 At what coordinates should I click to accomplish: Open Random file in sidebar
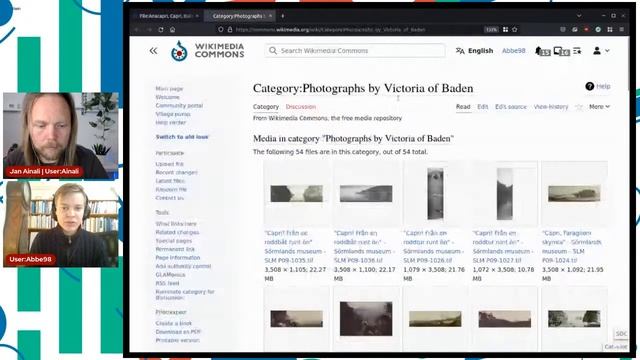[x=171, y=189]
